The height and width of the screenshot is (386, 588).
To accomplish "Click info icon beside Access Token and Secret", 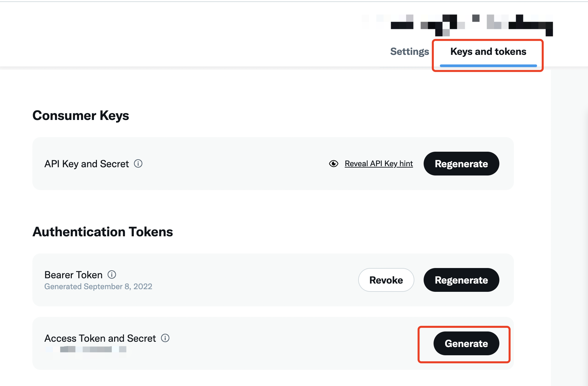I will (165, 338).
